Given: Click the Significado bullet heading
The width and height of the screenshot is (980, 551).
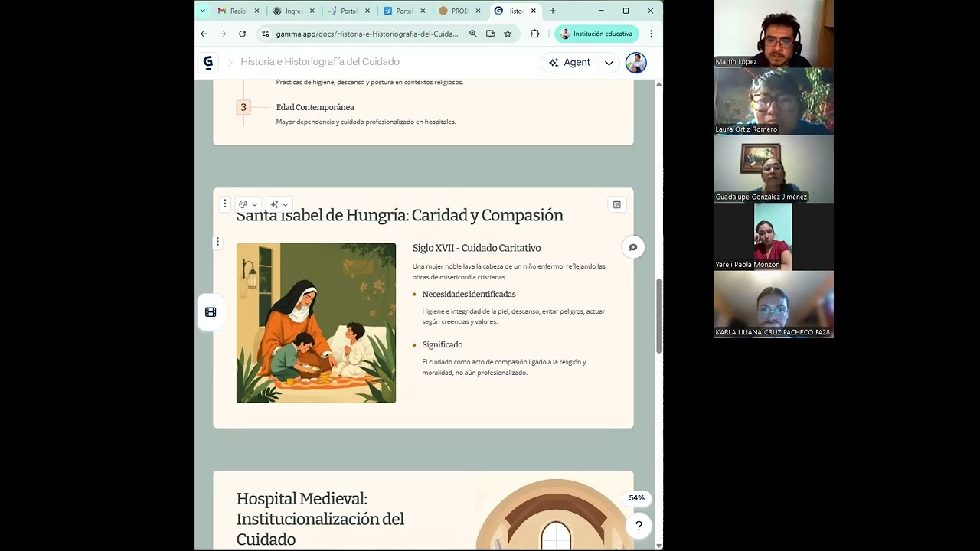Looking at the screenshot, I should click(x=443, y=344).
